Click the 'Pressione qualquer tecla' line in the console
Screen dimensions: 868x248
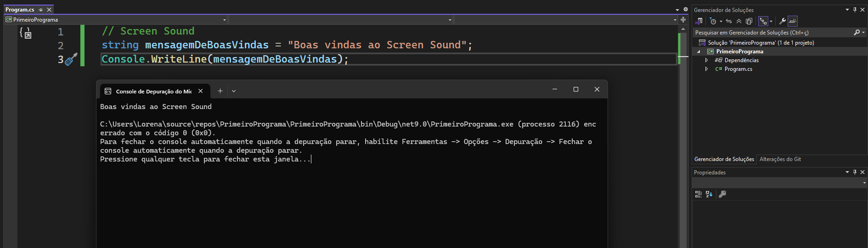pos(205,159)
